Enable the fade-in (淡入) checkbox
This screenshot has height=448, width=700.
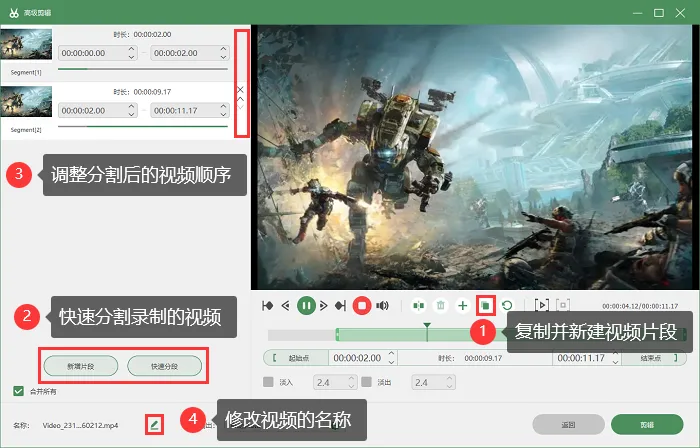(x=268, y=382)
